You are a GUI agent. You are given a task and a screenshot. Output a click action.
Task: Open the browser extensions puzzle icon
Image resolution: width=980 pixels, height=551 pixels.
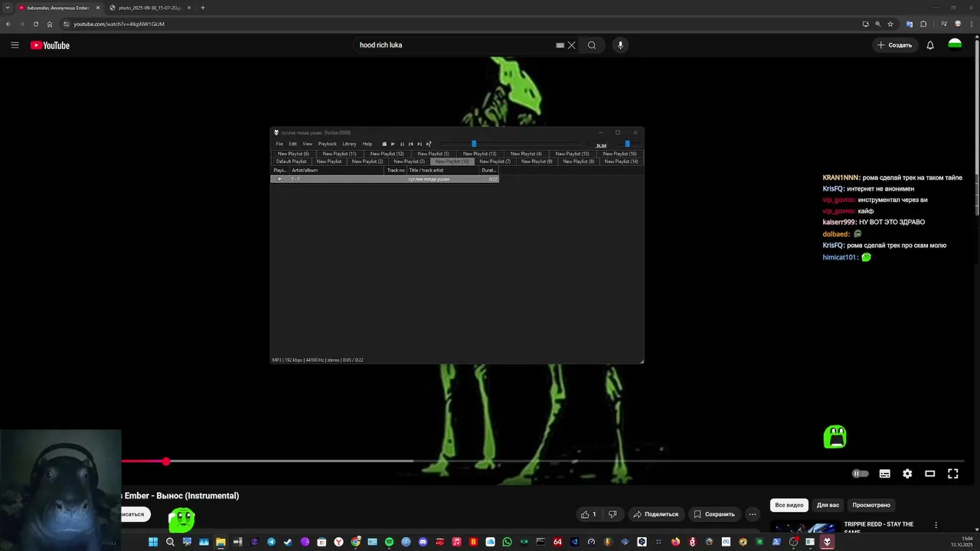(x=923, y=24)
